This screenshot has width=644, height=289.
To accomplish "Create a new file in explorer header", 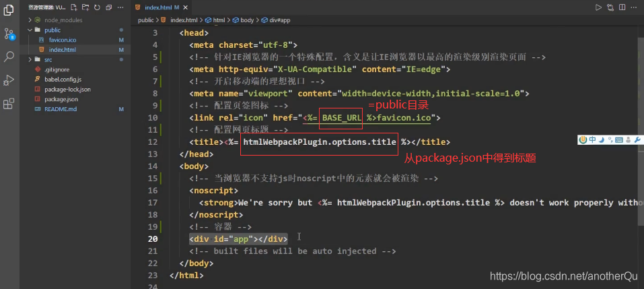I will click(73, 7).
